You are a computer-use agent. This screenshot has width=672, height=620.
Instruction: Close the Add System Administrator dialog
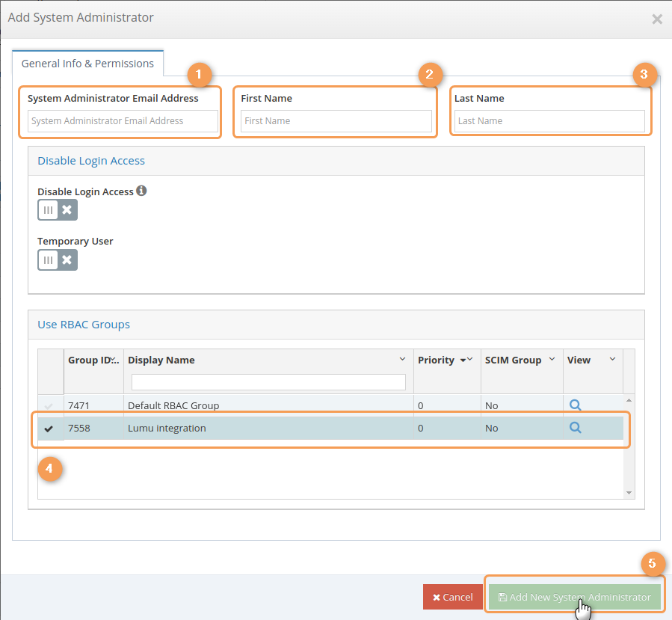point(657,19)
